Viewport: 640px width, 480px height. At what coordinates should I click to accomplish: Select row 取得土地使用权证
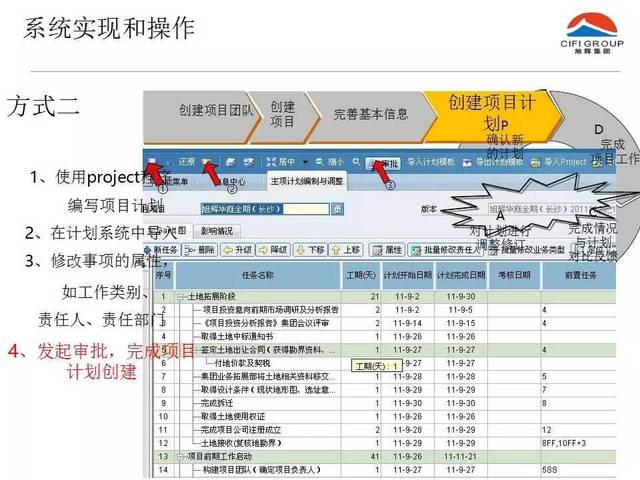click(x=384, y=417)
